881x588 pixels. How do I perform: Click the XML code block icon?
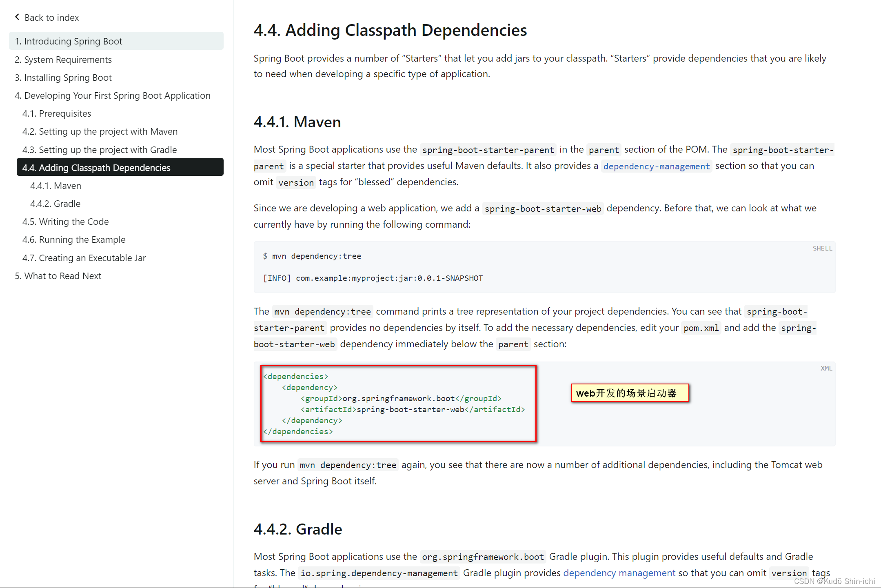pyautogui.click(x=826, y=367)
